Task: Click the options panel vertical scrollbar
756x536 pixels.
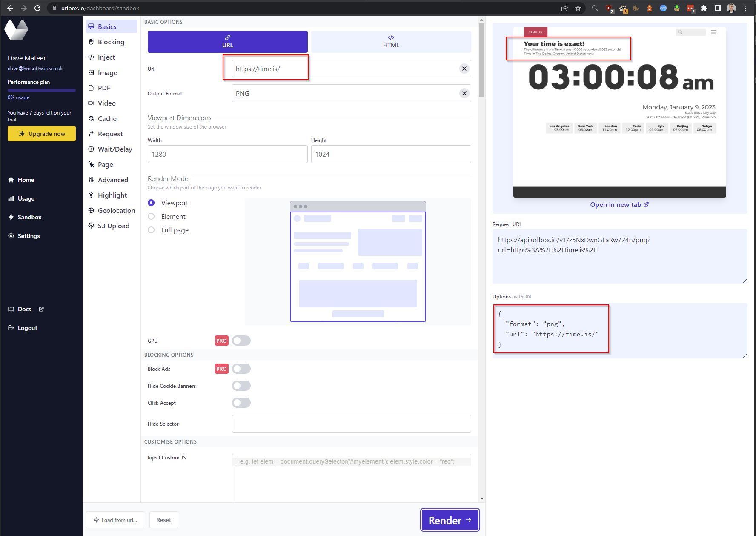Action: (x=481, y=60)
